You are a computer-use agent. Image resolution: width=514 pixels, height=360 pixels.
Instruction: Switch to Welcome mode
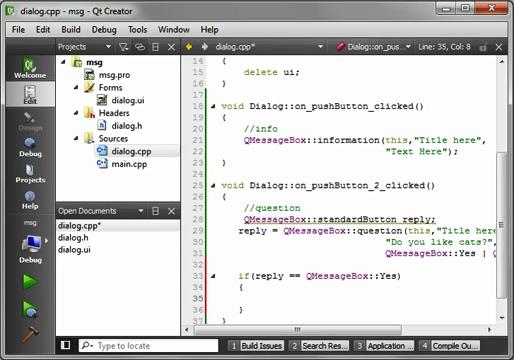click(30, 68)
